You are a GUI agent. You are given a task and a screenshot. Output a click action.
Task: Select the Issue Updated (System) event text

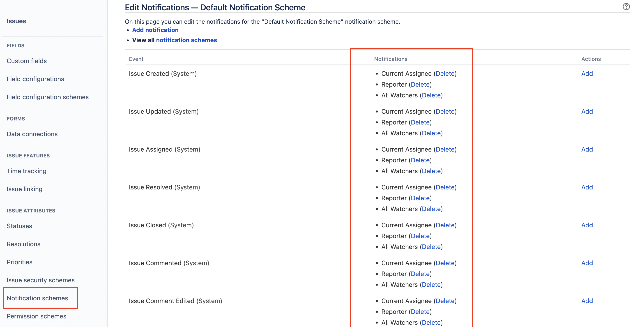coord(164,111)
